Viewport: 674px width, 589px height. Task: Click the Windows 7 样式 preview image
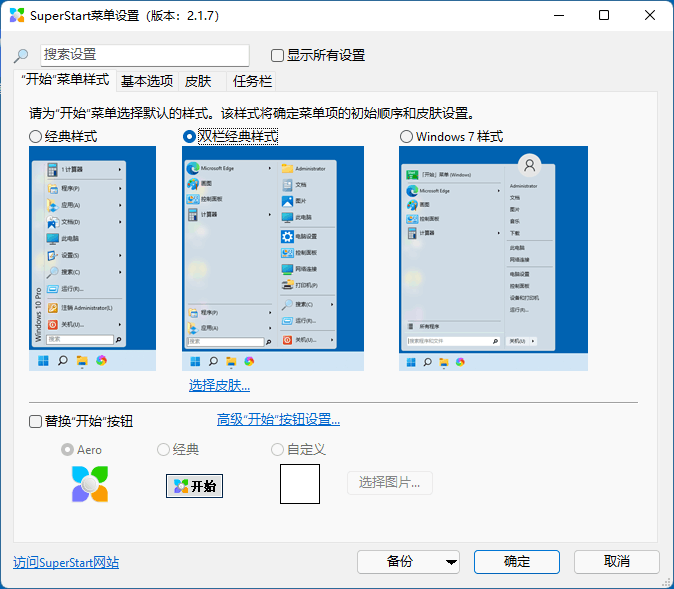(493, 258)
